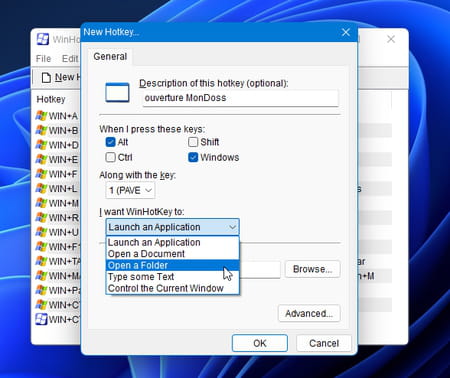Select Open a Folder option
This screenshot has width=450, height=378.
(173, 265)
